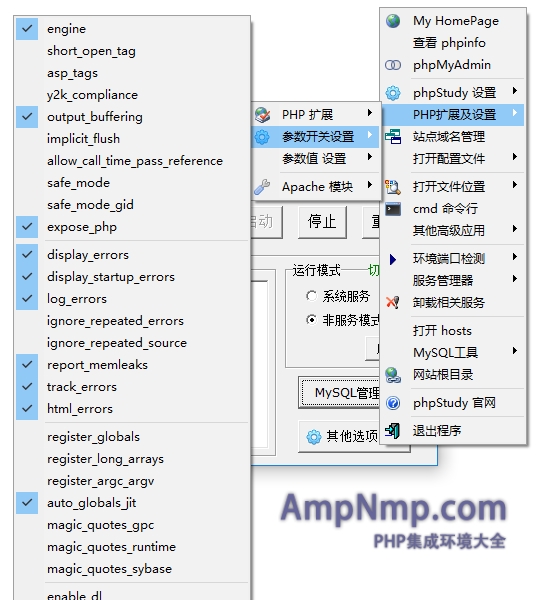Click the PHP 扩展 icon in the submenu
Image resolution: width=556 pixels, height=600 pixels.
coord(263,114)
